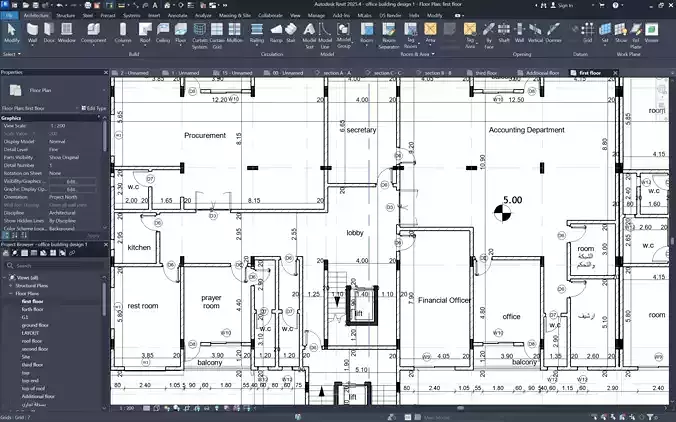The image size is (676, 422).
Task: Open the File menu tab
Action: point(9,16)
